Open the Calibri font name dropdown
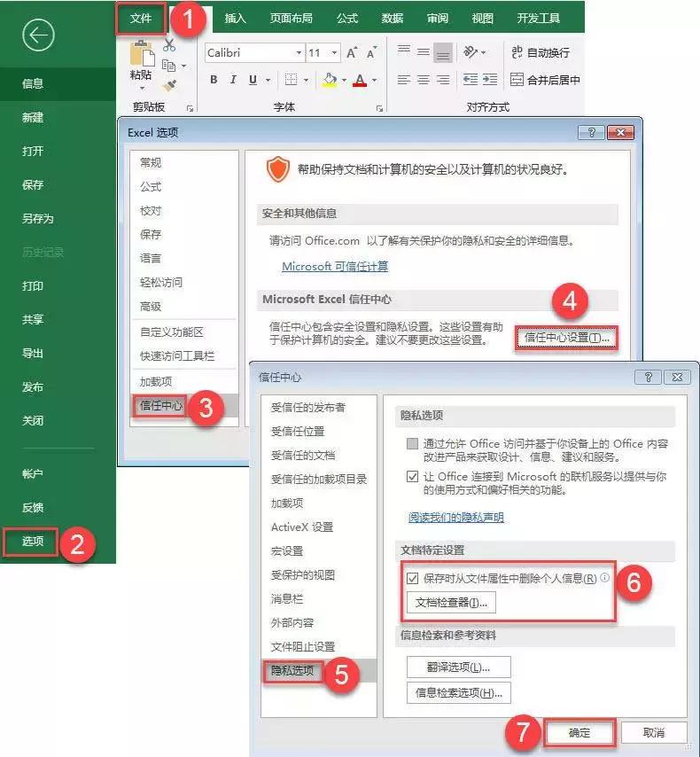The width and height of the screenshot is (700, 757). click(299, 52)
